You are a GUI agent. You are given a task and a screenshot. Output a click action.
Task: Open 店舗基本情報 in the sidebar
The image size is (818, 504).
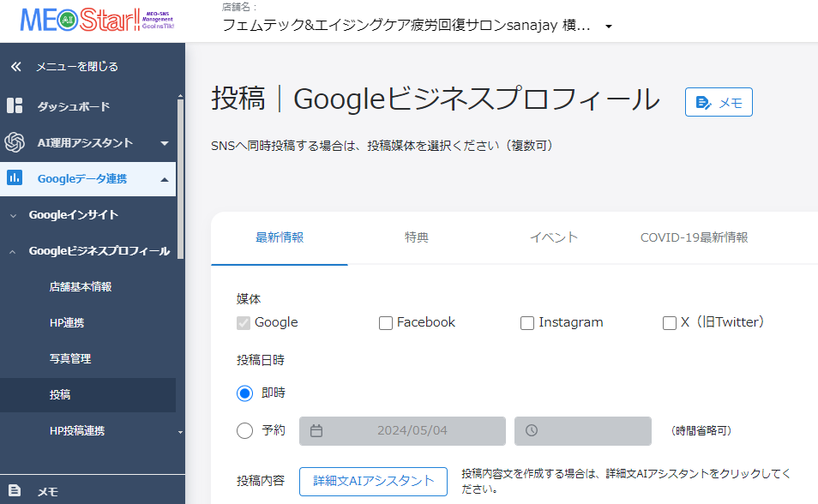(81, 287)
